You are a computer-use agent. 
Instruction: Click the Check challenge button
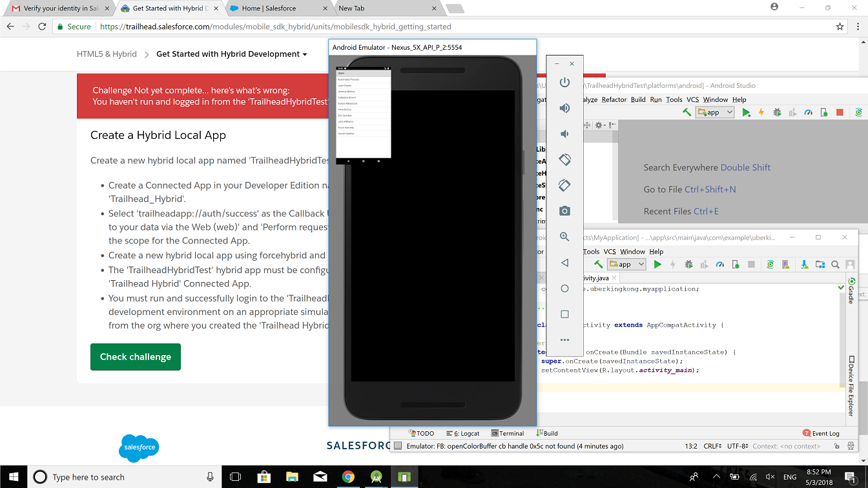(136, 357)
